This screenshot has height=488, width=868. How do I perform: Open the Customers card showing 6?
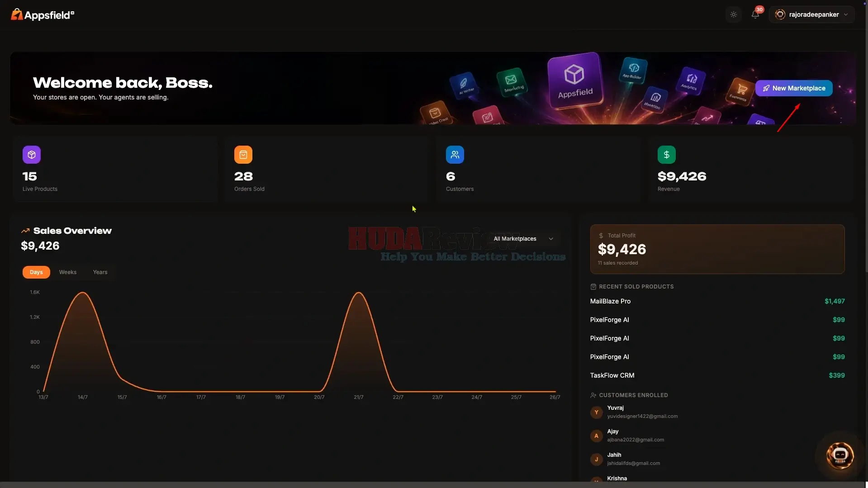pyautogui.click(x=539, y=169)
